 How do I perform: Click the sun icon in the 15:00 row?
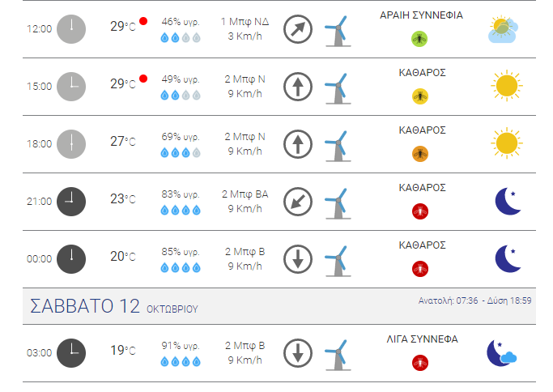(507, 86)
